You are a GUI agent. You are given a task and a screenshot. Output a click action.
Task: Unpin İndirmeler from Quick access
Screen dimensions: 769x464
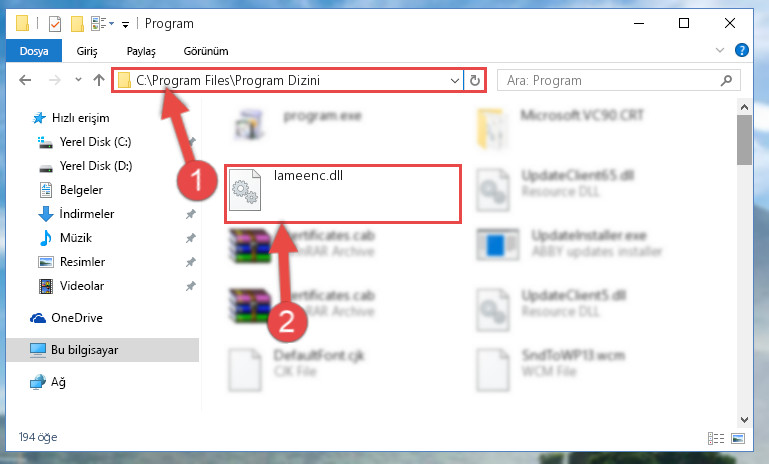tap(190, 214)
